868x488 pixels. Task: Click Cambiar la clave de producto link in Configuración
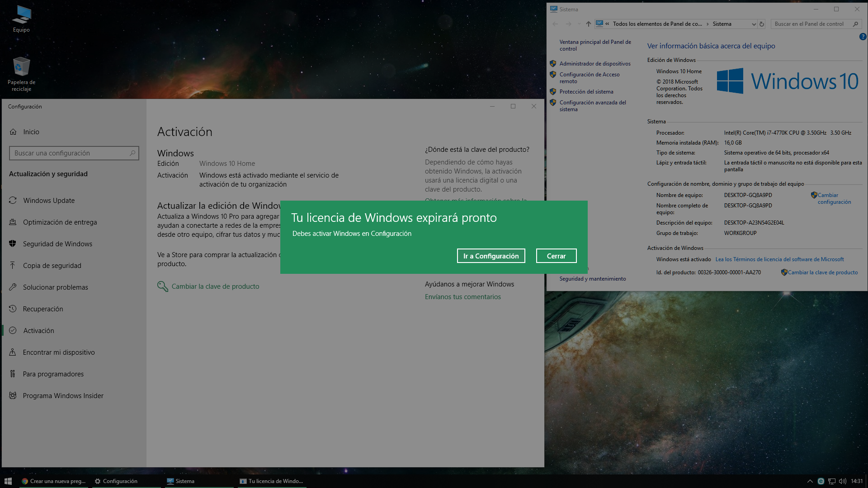point(215,286)
